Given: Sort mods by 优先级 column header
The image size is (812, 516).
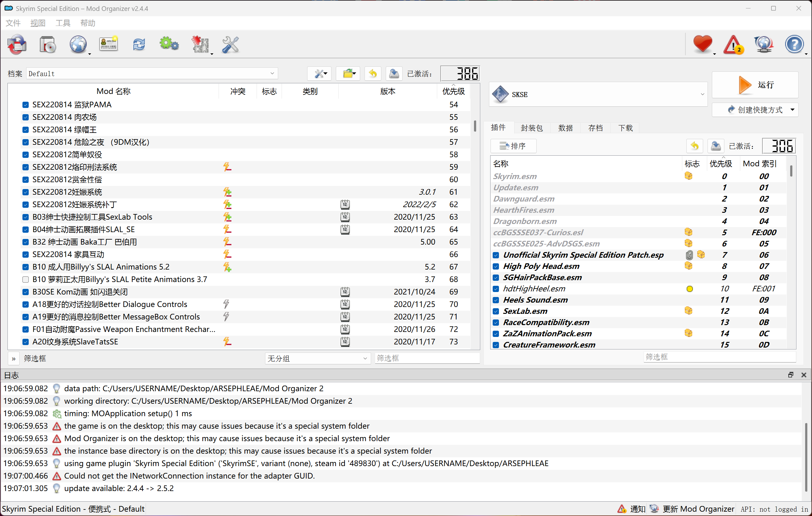Looking at the screenshot, I should [x=453, y=91].
